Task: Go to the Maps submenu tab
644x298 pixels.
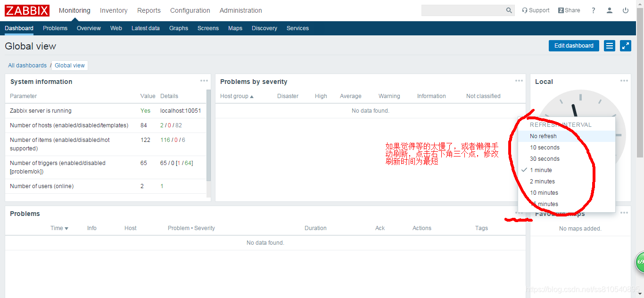Action: click(x=235, y=28)
